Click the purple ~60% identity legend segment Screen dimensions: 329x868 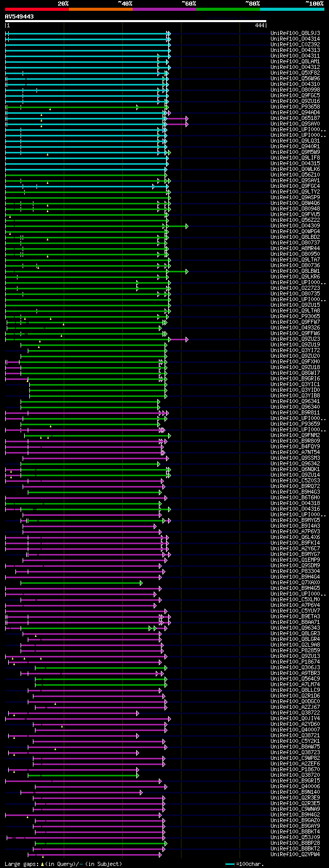click(x=164, y=9)
